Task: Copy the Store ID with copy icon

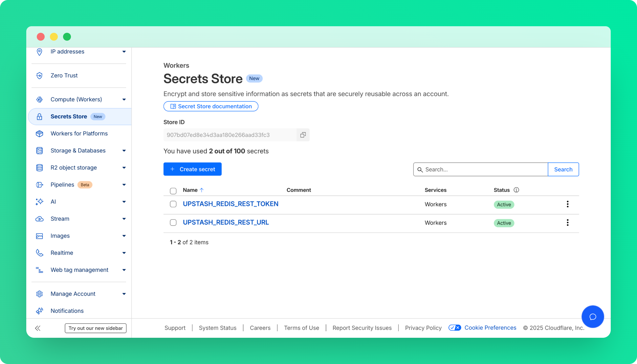Action: 303,135
